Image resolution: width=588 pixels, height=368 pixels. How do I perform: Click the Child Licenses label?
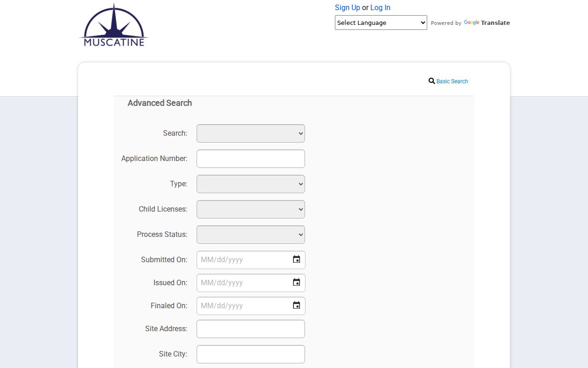pos(163,209)
